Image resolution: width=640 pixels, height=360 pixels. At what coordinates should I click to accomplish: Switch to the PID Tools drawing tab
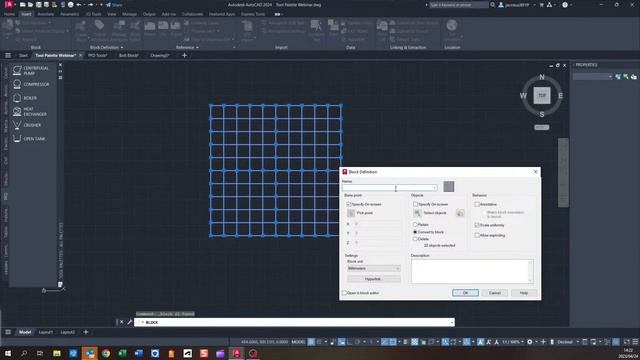(98, 55)
